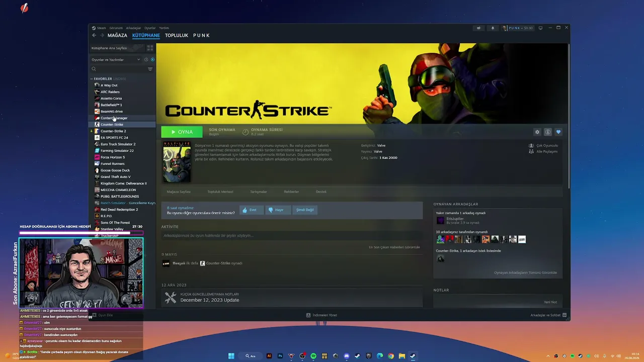644x362 pixels.
Task: Open the game settings gear icon
Action: [537, 132]
